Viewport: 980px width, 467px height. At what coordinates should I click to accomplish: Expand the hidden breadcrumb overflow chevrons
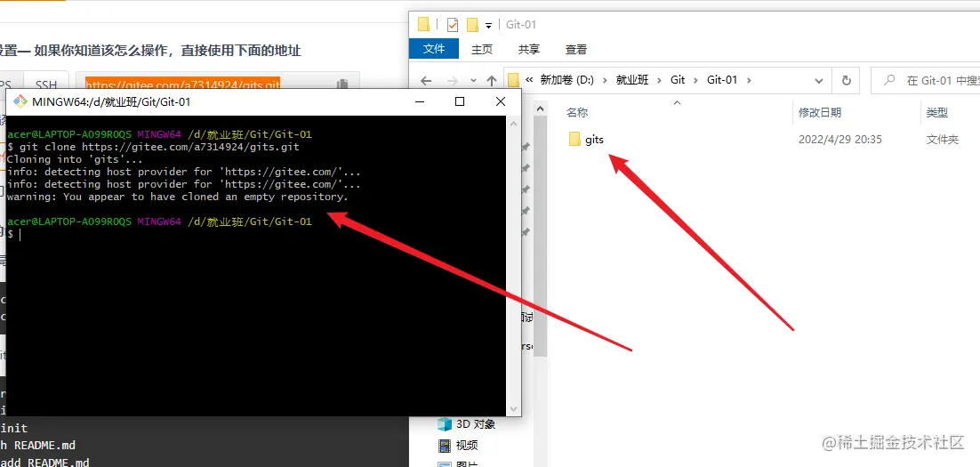point(529,80)
